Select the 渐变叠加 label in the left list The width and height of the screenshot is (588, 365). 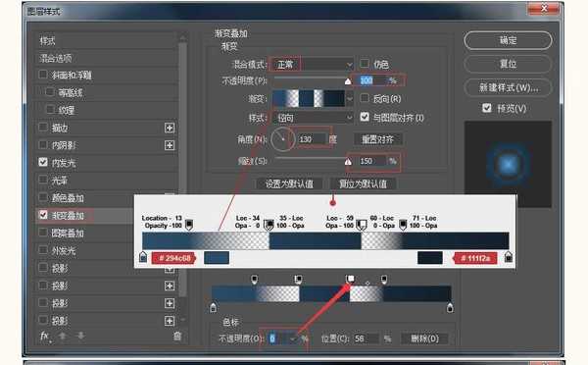coord(68,216)
